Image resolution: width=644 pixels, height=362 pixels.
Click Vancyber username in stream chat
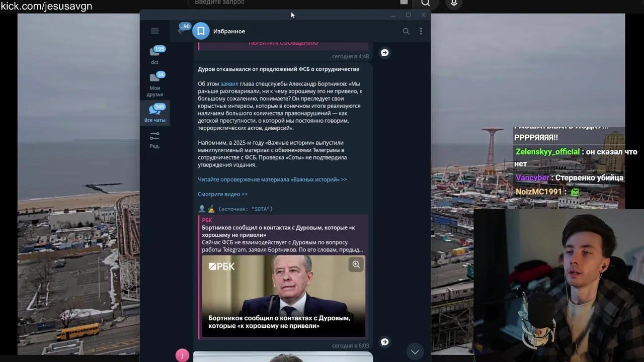coord(532,177)
